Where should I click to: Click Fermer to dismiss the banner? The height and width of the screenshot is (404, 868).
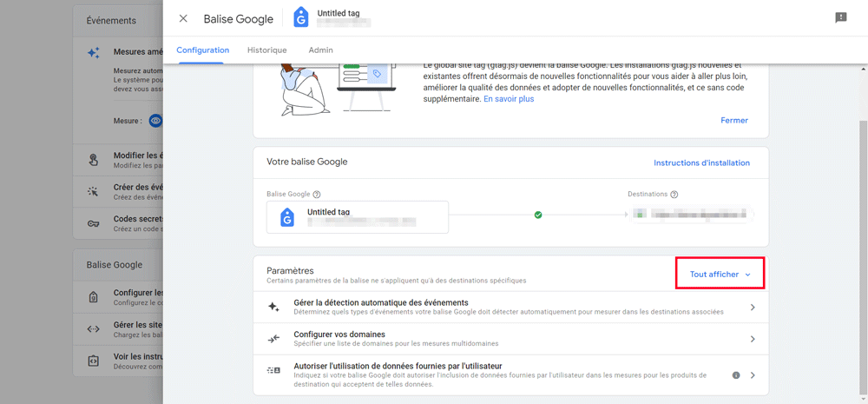(734, 120)
